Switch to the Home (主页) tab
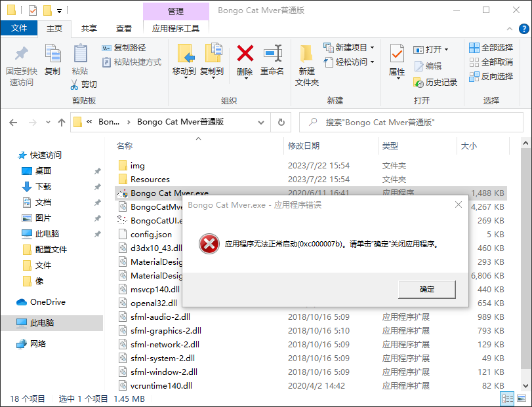 [54, 28]
